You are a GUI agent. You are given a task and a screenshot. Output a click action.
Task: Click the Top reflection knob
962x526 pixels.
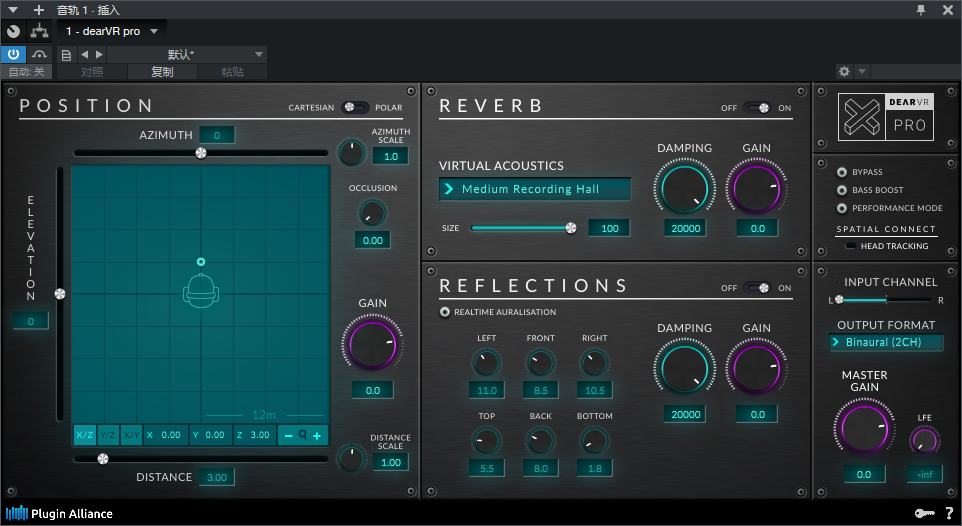(487, 441)
